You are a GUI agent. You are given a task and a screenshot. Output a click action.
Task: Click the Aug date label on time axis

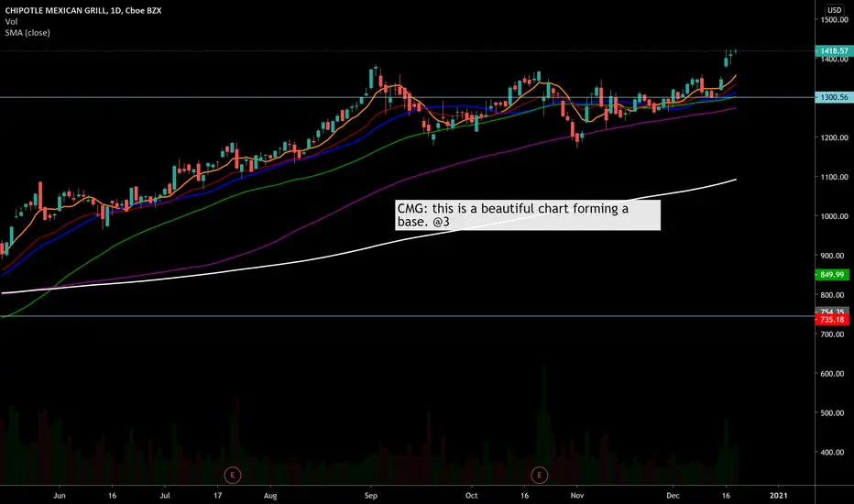pyautogui.click(x=270, y=495)
